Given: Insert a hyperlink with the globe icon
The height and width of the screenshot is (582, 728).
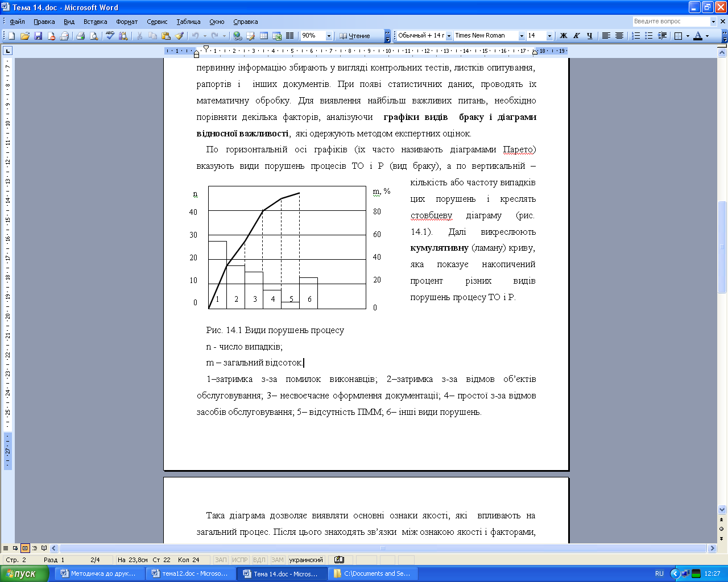Looking at the screenshot, I should click(238, 36).
